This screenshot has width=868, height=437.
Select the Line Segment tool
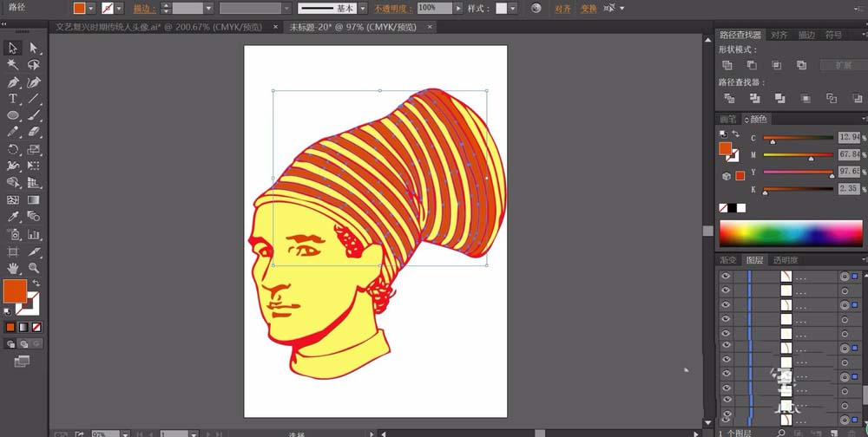pos(34,99)
